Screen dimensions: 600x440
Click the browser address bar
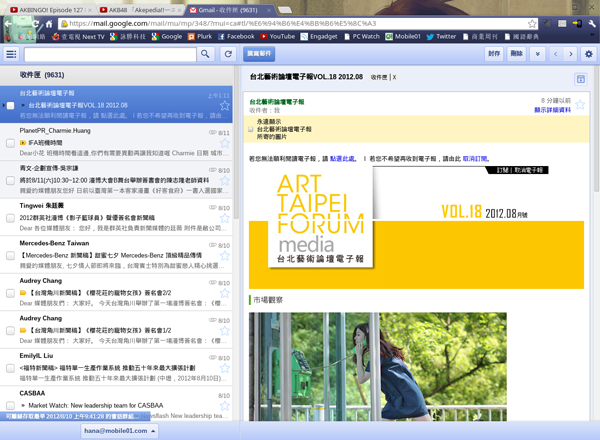pos(298,24)
